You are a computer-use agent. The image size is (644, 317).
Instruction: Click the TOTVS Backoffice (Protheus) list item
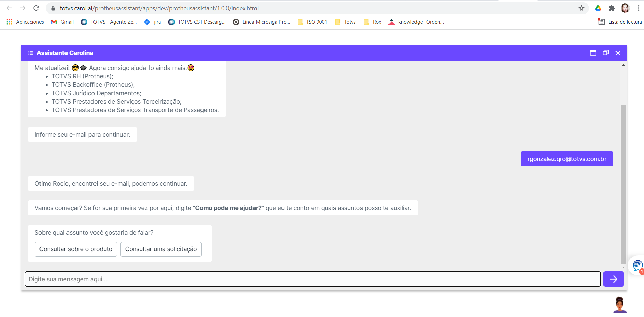[93, 85]
